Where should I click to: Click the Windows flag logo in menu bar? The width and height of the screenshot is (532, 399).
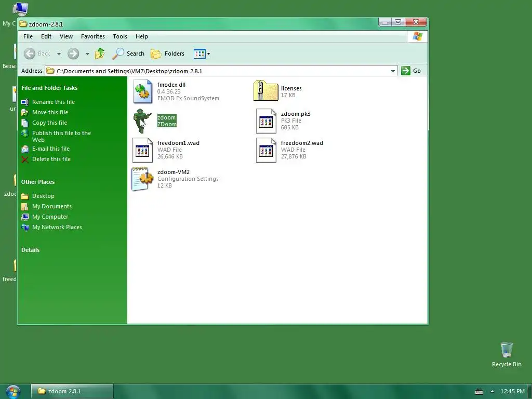pyautogui.click(x=418, y=36)
